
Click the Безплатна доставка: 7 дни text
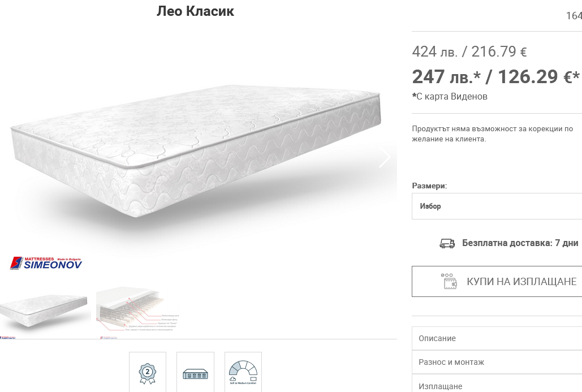pos(520,243)
